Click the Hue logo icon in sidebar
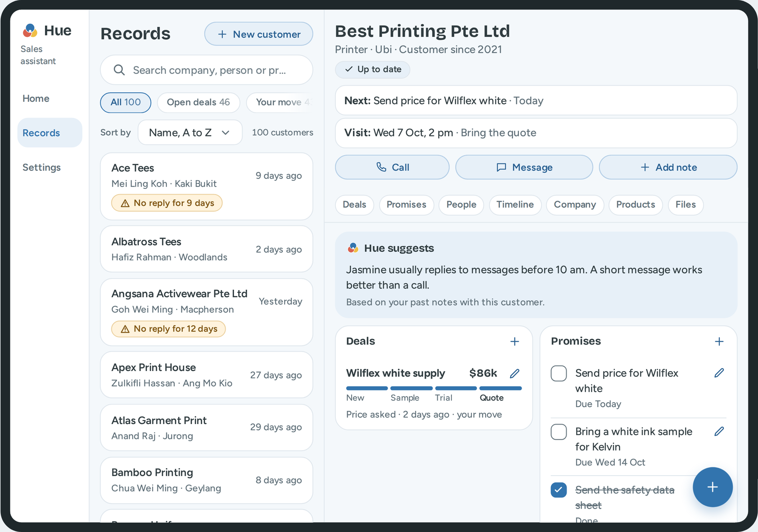758x532 pixels. click(x=30, y=31)
